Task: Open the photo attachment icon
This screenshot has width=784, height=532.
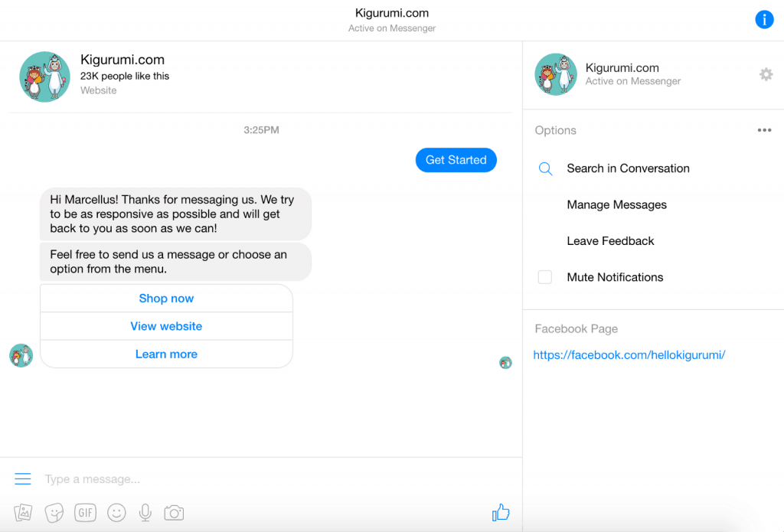Action: tap(23, 513)
